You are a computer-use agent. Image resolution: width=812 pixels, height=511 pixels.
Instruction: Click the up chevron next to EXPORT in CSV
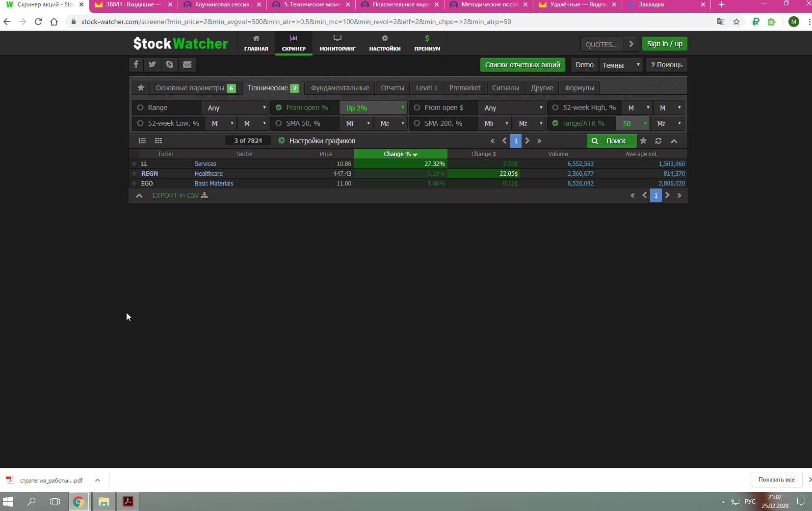tap(139, 195)
